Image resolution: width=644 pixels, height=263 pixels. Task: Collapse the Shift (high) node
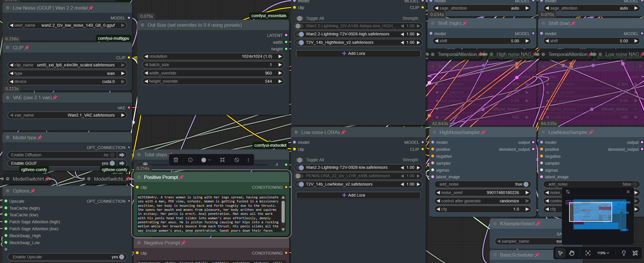point(433,23)
